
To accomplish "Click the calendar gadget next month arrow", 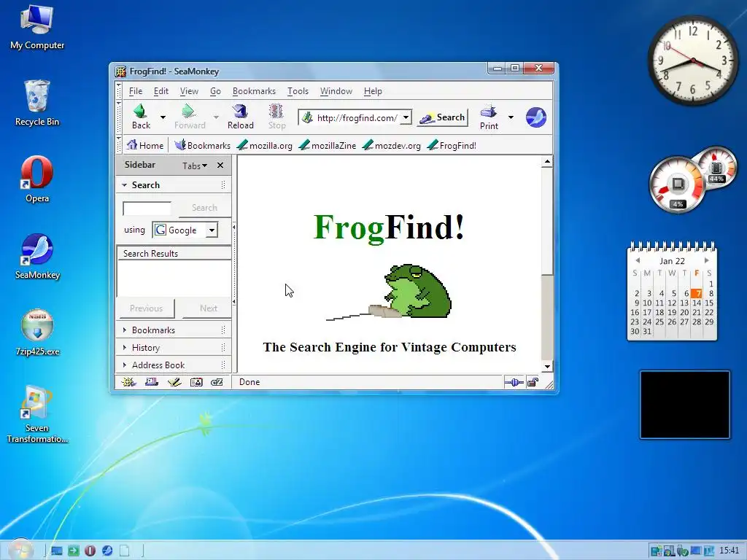I will tap(706, 260).
